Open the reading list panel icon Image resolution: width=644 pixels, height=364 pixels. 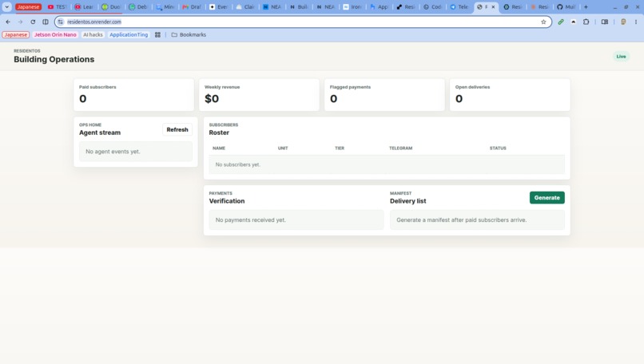coord(605,22)
